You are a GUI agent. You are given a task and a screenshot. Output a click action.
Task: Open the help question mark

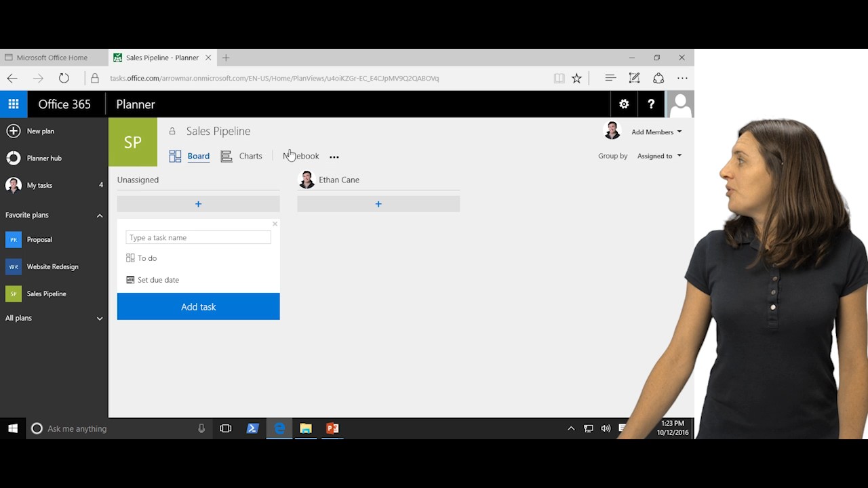click(651, 104)
